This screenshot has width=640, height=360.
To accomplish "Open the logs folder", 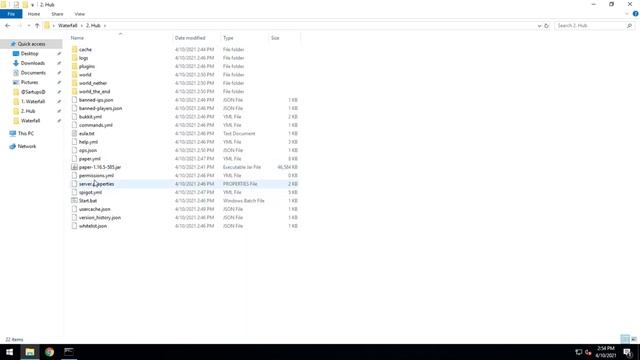I will coord(83,58).
